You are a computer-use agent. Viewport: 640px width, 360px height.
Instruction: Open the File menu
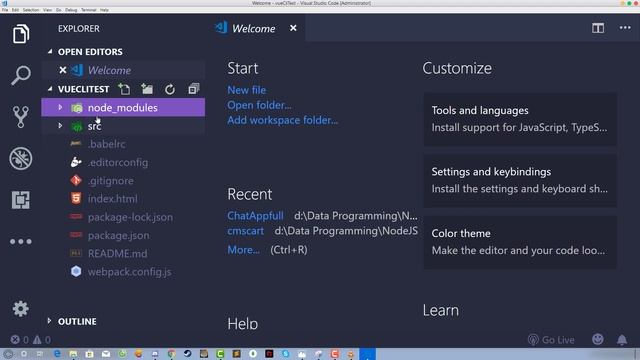coord(5,10)
